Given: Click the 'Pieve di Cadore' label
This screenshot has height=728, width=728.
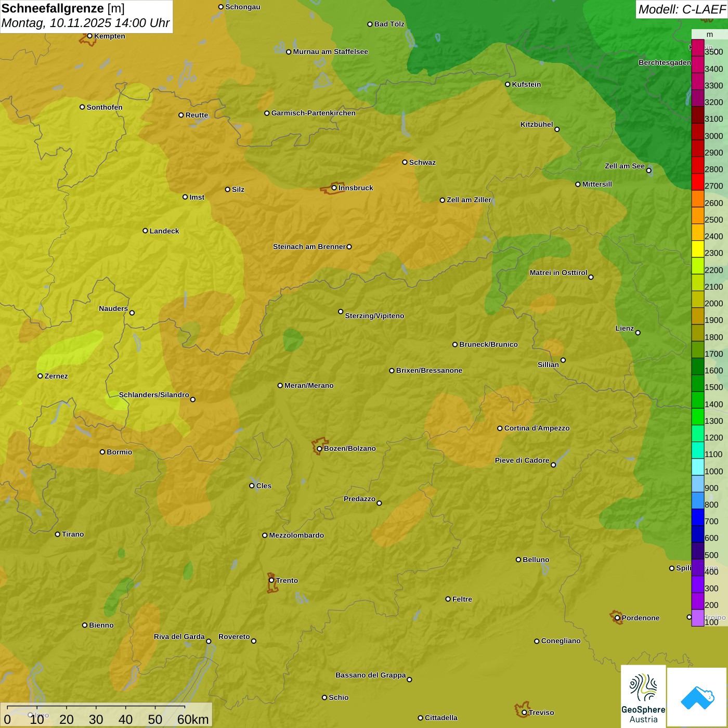Looking at the screenshot, I should (x=522, y=460).
